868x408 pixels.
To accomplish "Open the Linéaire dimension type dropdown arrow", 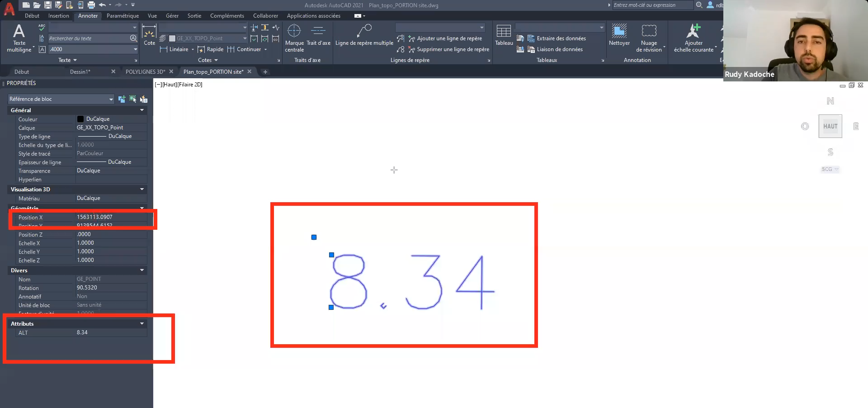I will click(193, 49).
